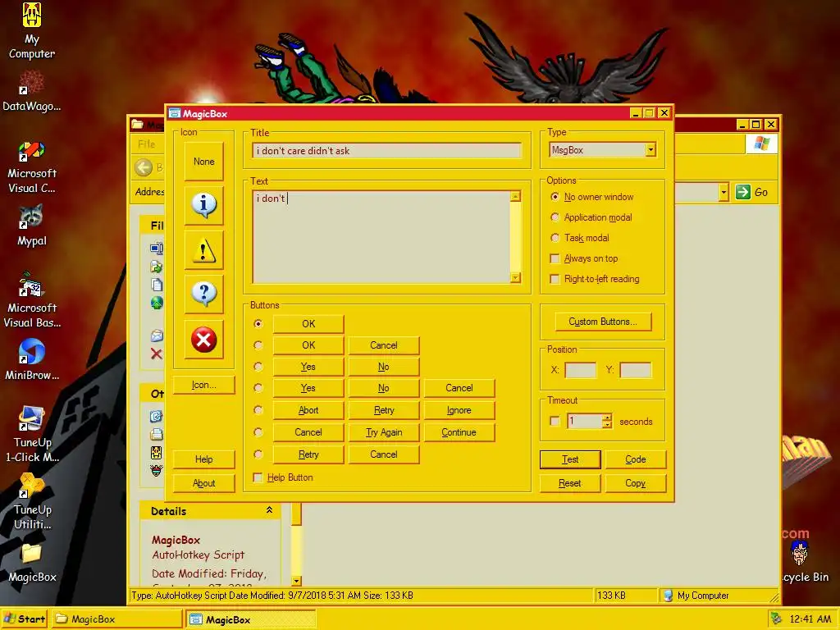Open Custom Buttons... dialog
The height and width of the screenshot is (630, 840).
click(x=603, y=322)
